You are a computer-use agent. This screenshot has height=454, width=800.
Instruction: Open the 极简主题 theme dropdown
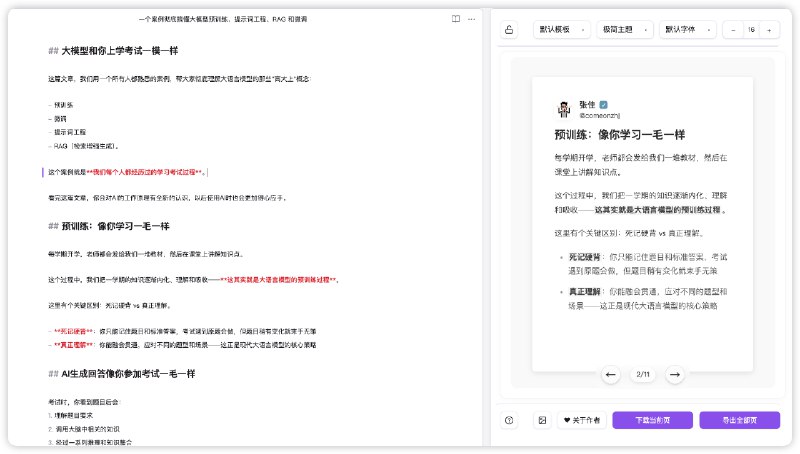[625, 30]
